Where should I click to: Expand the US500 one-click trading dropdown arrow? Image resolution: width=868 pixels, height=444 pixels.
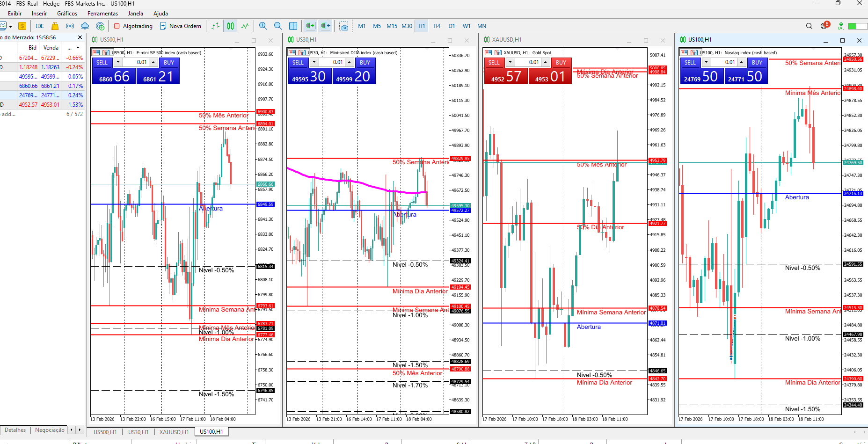coord(118,62)
